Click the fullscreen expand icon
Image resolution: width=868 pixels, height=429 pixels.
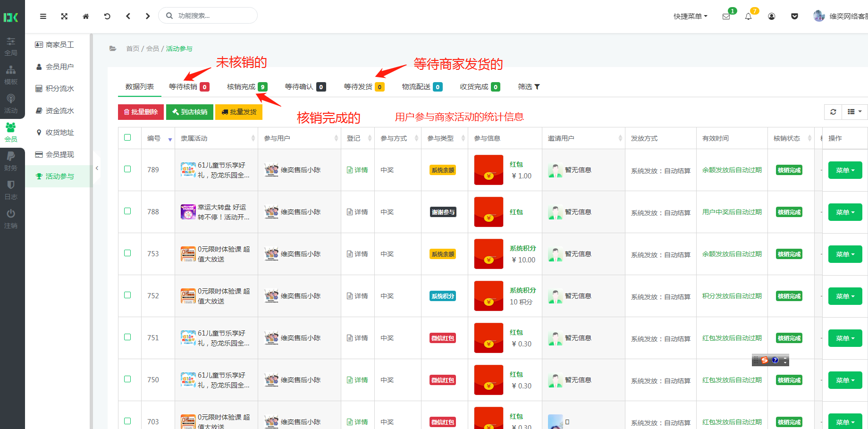[x=64, y=16]
